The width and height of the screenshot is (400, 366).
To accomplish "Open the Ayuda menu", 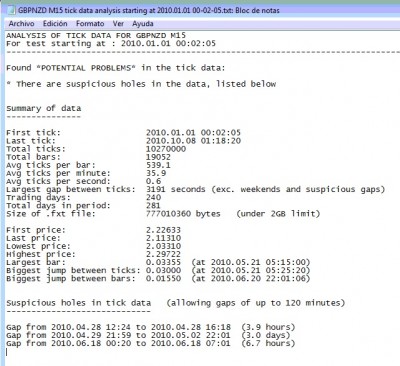I will tap(143, 24).
